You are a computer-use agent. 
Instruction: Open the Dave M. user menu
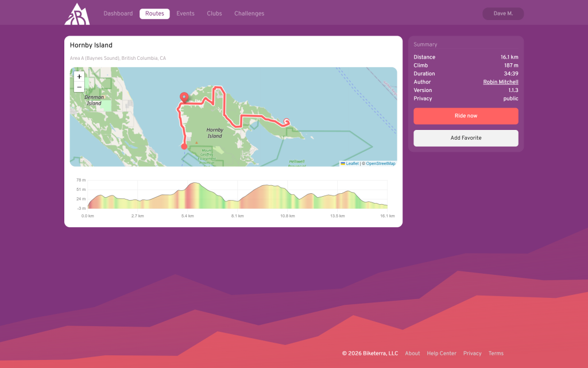coord(503,14)
